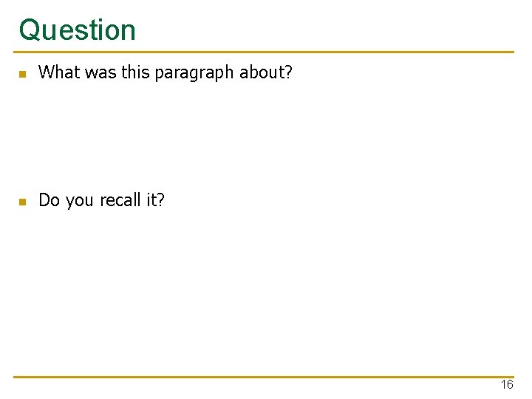The height and width of the screenshot is (399, 532).
Task: Click the word "this" in first bullet
Action: click(x=135, y=72)
